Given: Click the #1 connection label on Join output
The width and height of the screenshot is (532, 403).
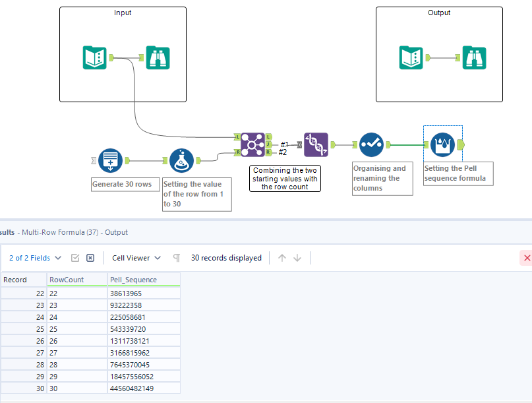Looking at the screenshot, I should pyautogui.click(x=284, y=144).
